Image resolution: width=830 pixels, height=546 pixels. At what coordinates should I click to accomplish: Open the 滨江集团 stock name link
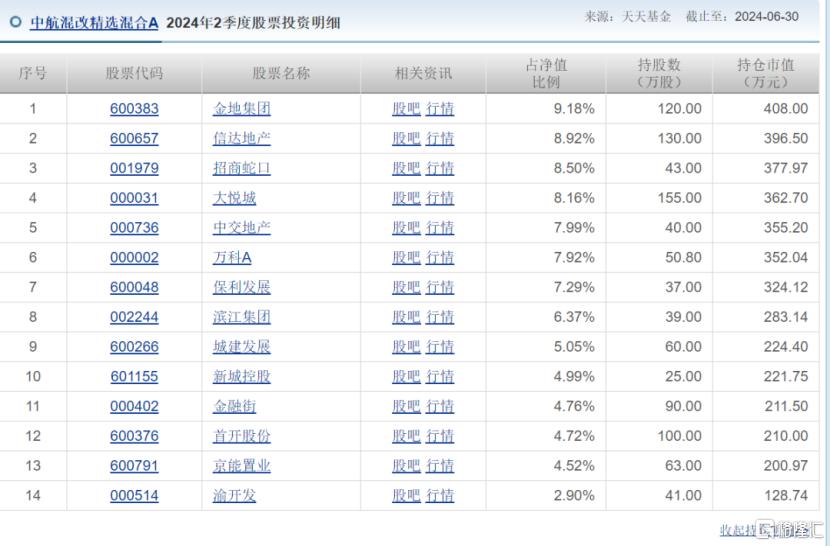click(242, 317)
